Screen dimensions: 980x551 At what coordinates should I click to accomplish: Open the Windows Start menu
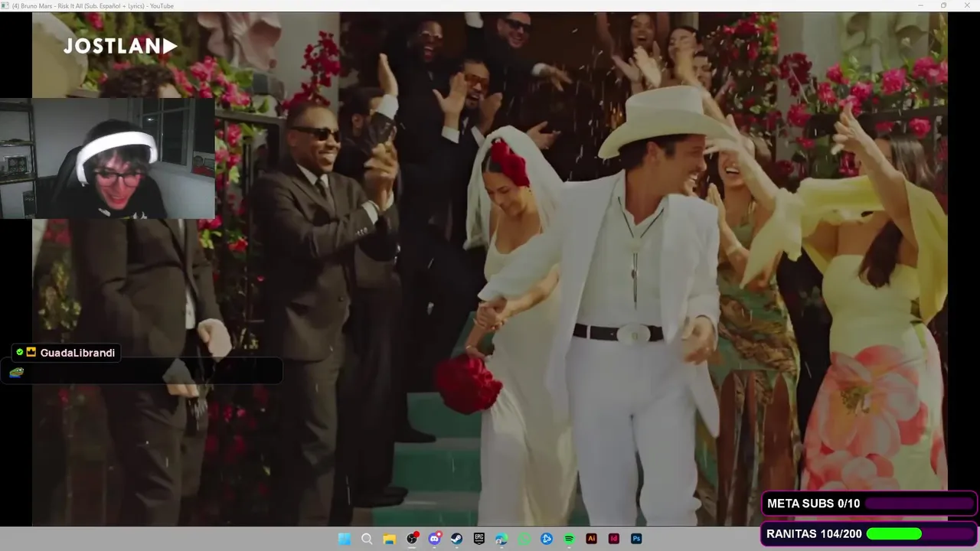coord(345,539)
